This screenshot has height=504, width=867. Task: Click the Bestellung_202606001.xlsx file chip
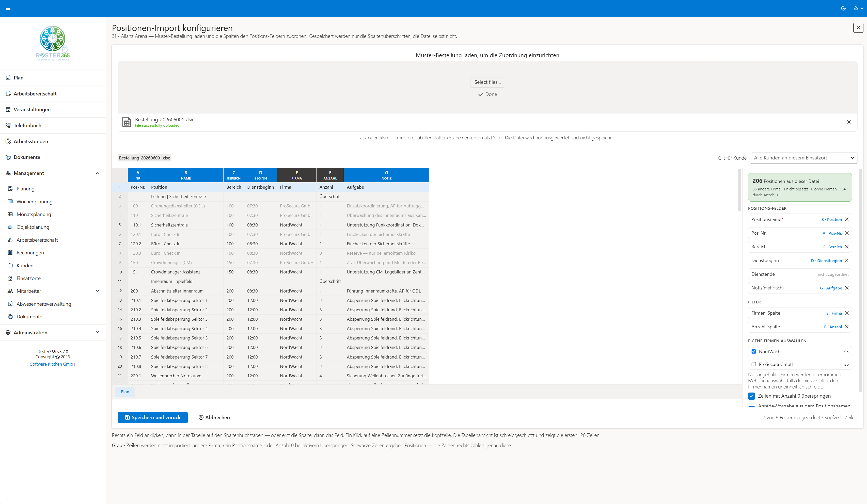145,158
